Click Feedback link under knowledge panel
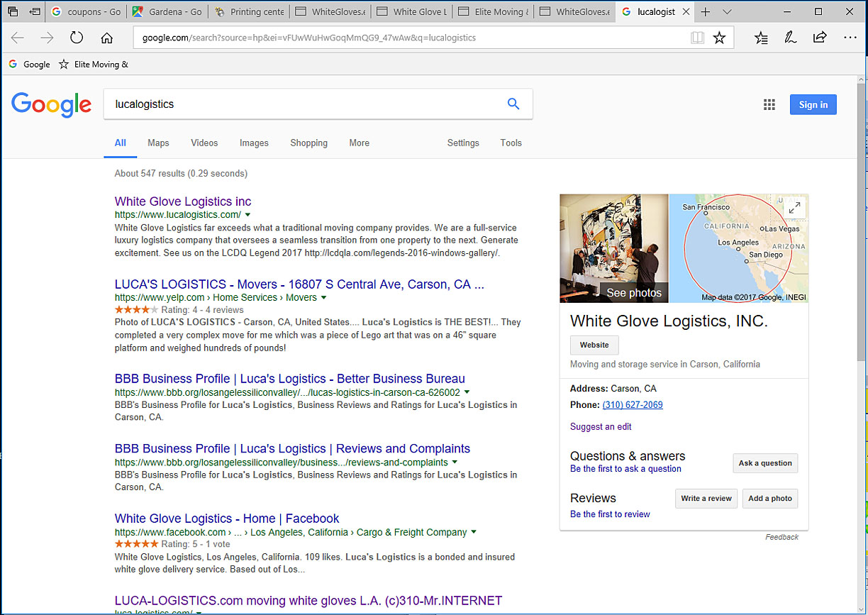The height and width of the screenshot is (615, 868). click(782, 537)
